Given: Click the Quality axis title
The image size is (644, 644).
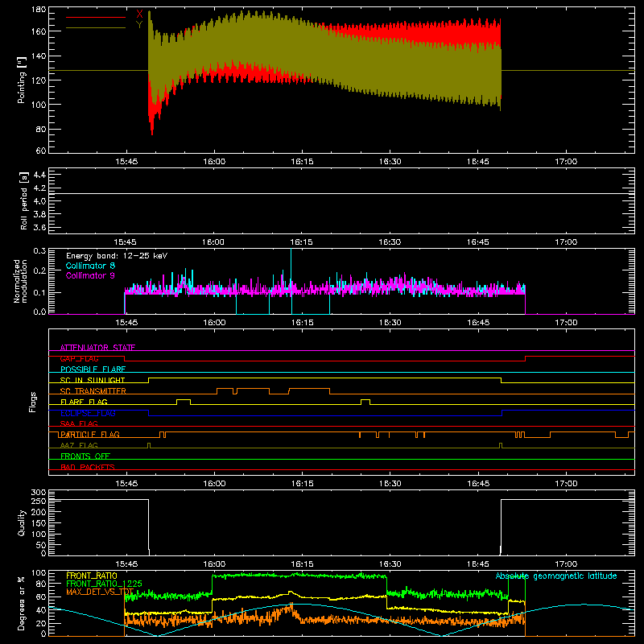Looking at the screenshot, I should point(22,522).
